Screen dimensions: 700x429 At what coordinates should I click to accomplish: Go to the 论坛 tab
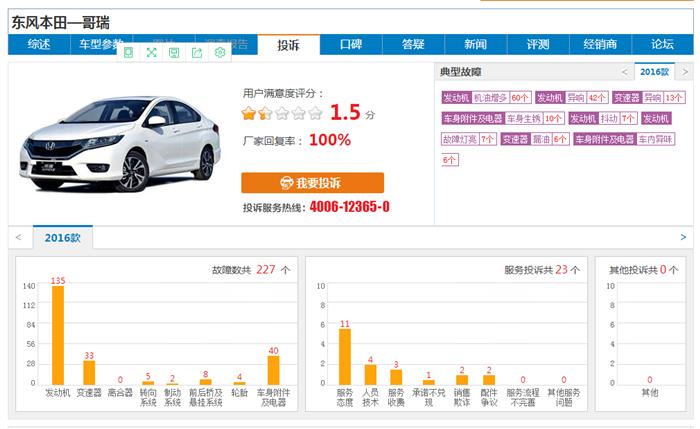662,44
